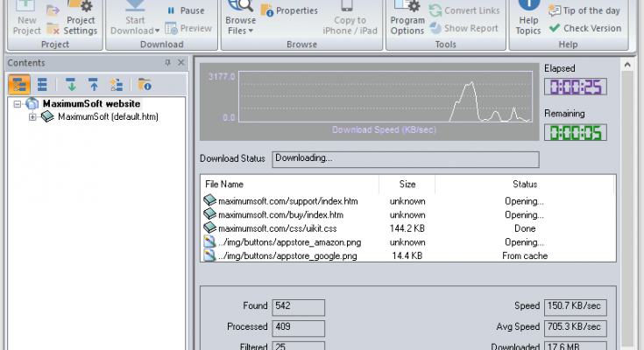The height and width of the screenshot is (350, 644).
Task: Click the Size column header
Action: point(407,185)
